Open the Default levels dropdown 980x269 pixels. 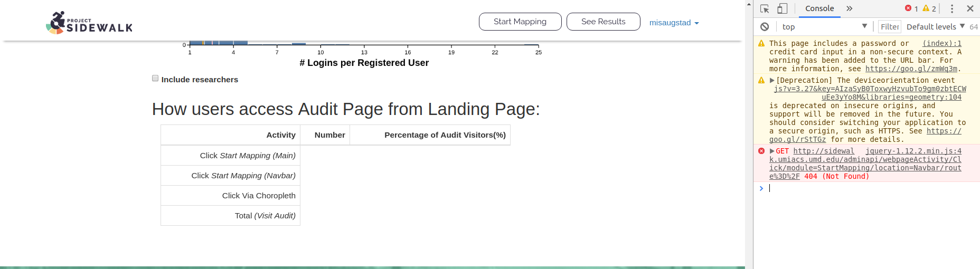(936, 27)
